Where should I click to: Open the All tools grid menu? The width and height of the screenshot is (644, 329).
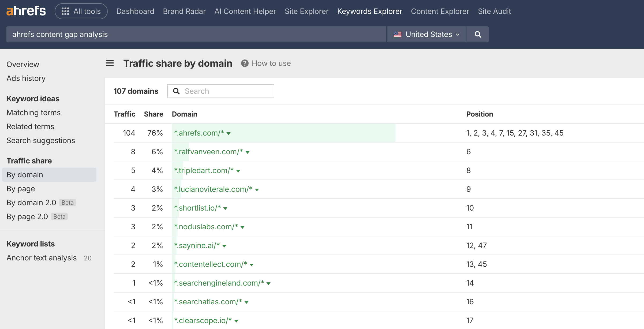pos(81,11)
